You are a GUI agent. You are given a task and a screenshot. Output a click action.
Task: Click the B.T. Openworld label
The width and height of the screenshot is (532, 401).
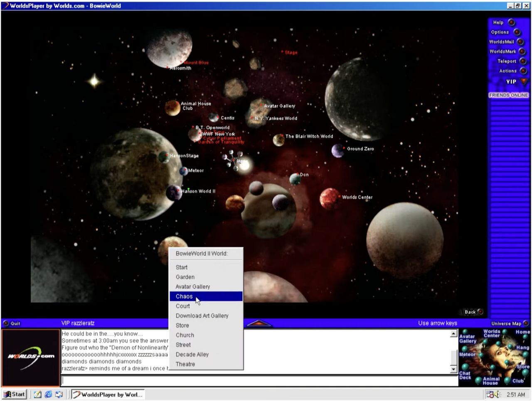point(212,127)
